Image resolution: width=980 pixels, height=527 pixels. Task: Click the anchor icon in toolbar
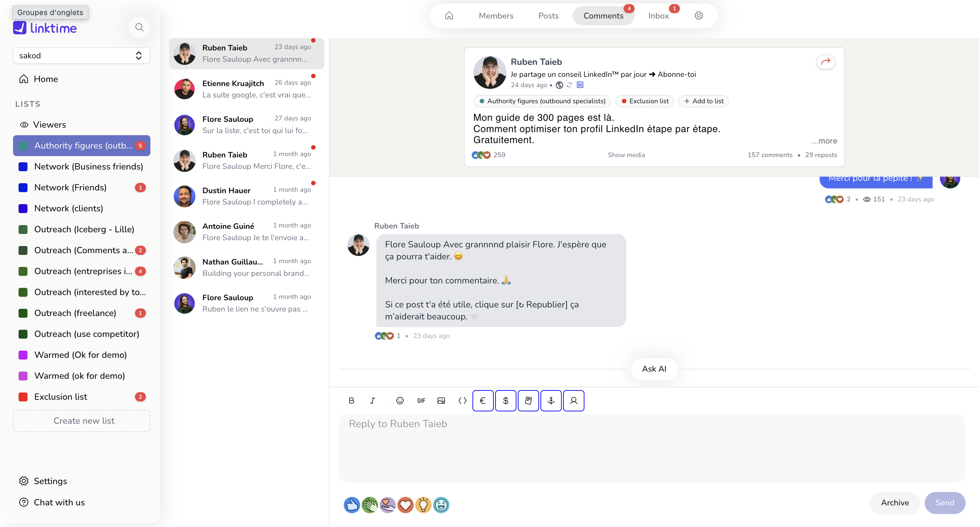(550, 400)
